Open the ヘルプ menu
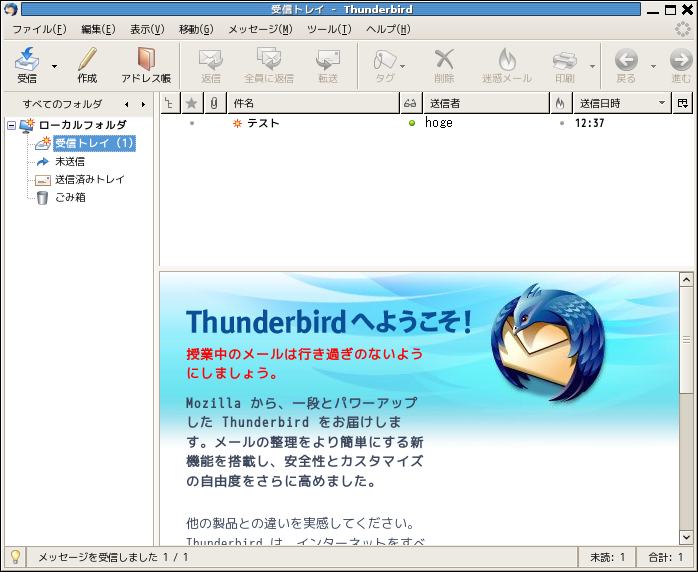698x572 pixels. click(x=388, y=29)
